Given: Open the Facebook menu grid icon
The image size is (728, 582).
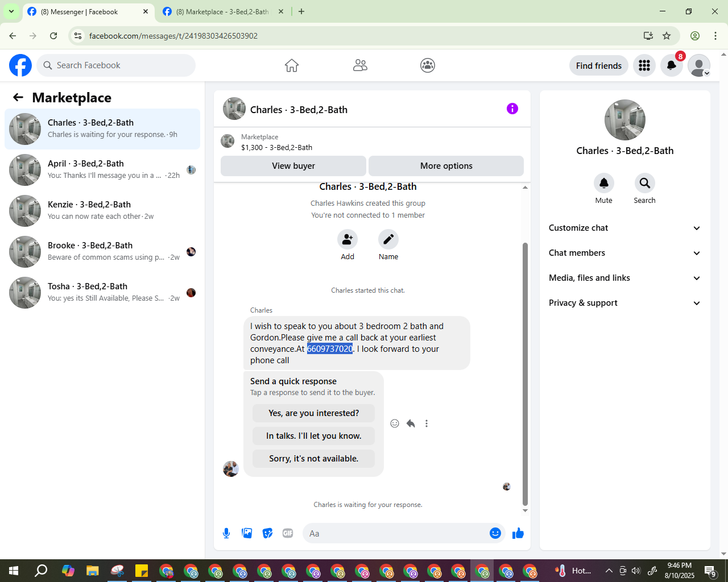Looking at the screenshot, I should click(x=644, y=65).
